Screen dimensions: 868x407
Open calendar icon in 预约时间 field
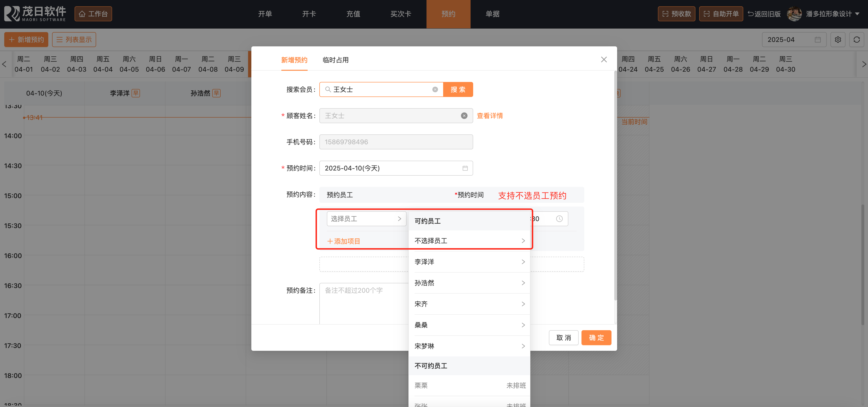click(x=465, y=168)
